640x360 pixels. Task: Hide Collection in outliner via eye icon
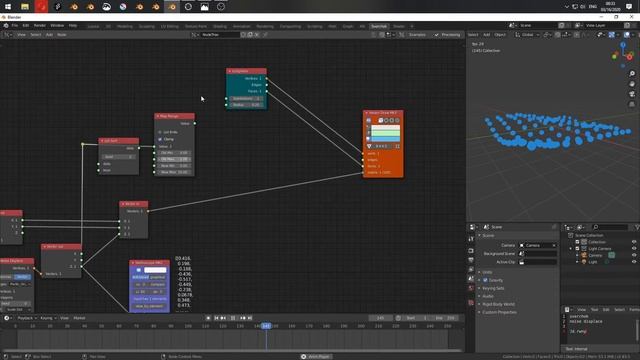pyautogui.click(x=634, y=242)
